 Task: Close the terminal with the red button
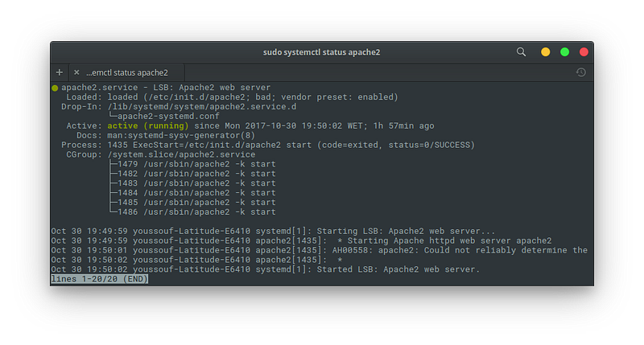click(x=584, y=52)
